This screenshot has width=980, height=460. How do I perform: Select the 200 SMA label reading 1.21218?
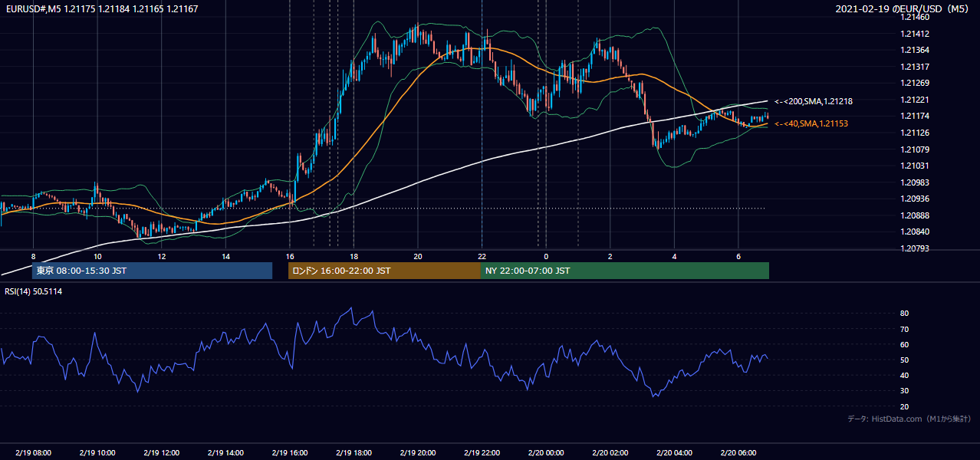[x=814, y=101]
